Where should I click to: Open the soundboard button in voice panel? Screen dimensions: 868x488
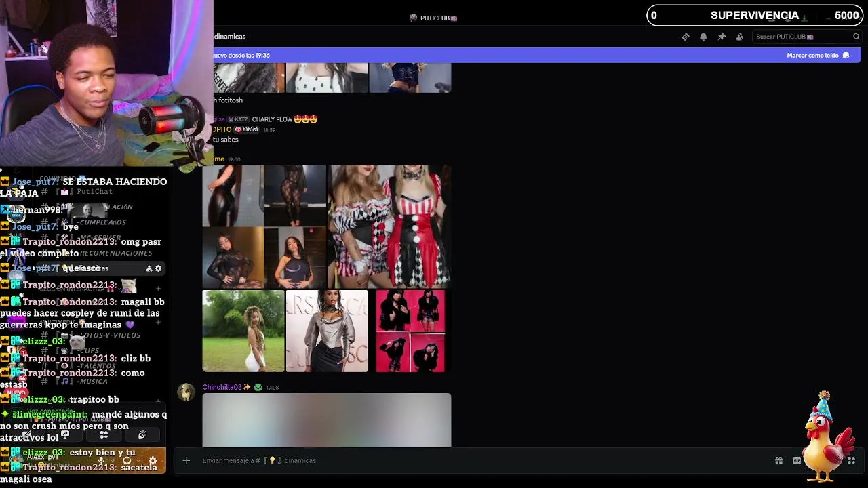tap(142, 434)
